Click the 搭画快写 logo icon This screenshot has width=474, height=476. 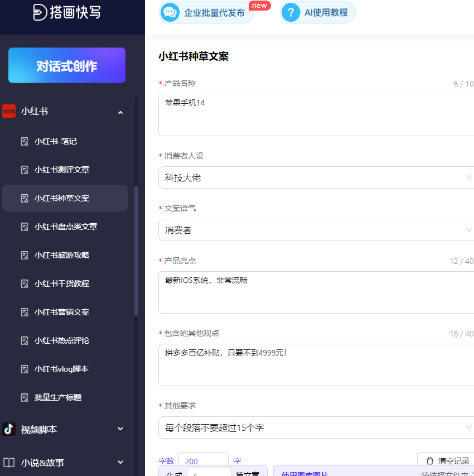[40, 12]
